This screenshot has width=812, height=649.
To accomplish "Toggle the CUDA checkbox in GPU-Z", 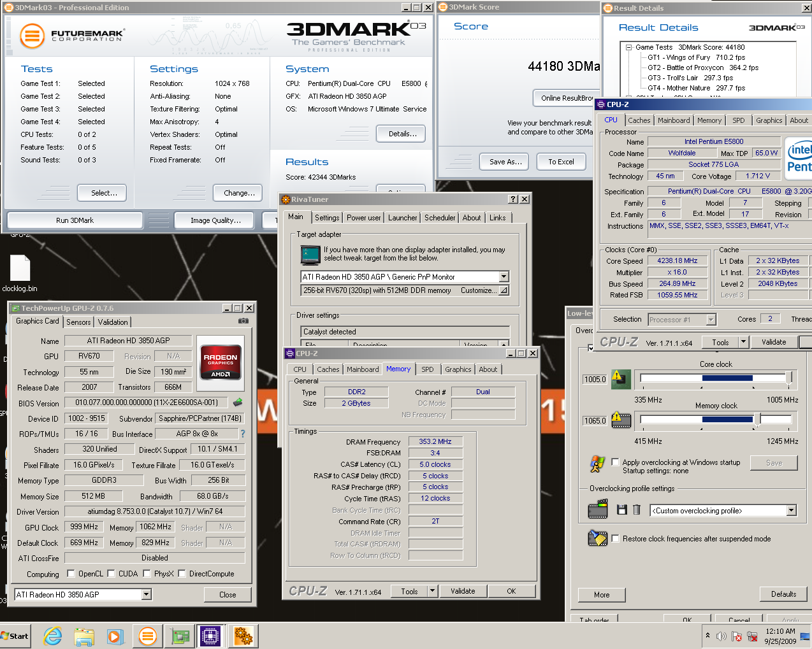I will tap(111, 573).
